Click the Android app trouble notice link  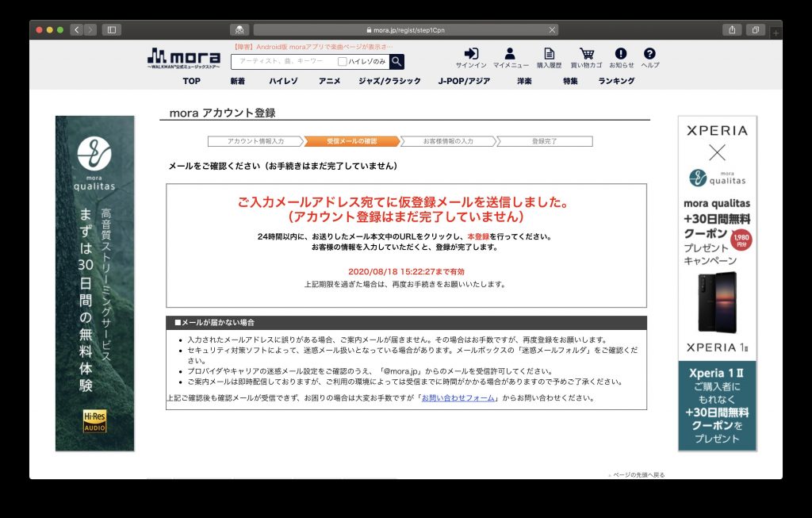[x=312, y=47]
